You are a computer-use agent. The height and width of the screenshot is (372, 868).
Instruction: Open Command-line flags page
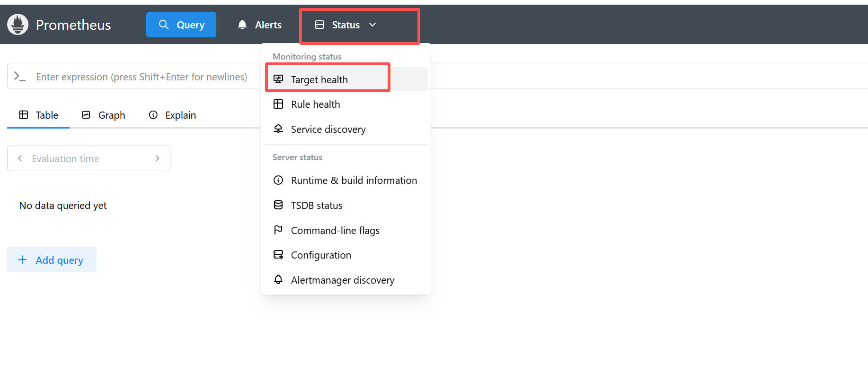pyautogui.click(x=346, y=230)
